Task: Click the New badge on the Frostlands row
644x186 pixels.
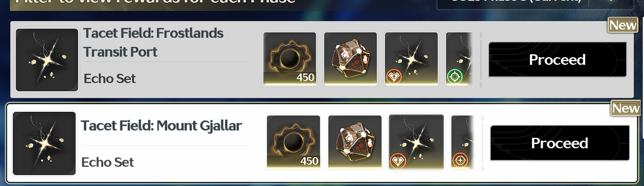Action: [623, 25]
